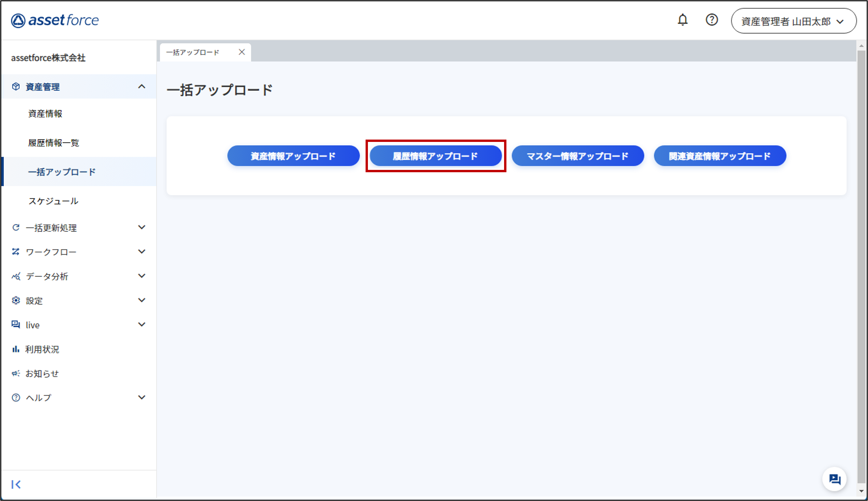Expand the ワークフロー chevron
Image resolution: width=868 pixels, height=501 pixels.
tap(142, 251)
